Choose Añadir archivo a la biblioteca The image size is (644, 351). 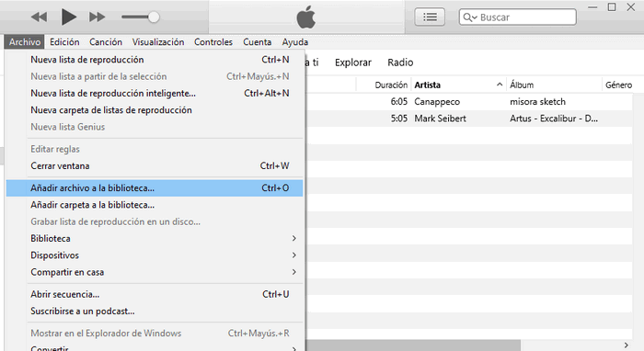point(155,188)
